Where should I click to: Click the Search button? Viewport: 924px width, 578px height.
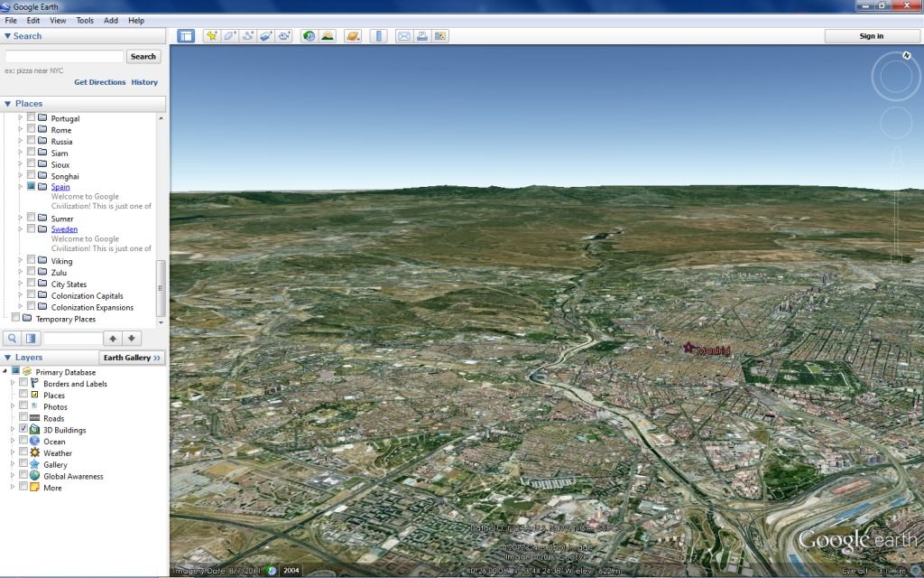click(x=143, y=57)
